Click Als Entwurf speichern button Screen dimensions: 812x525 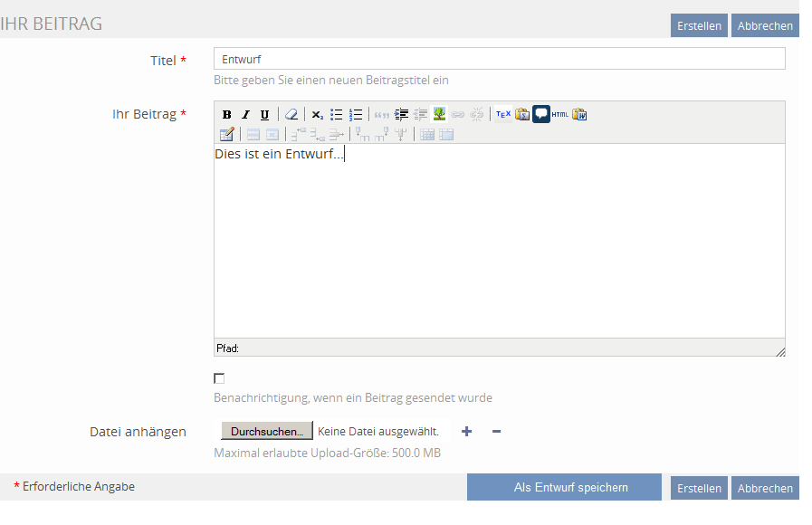point(564,487)
